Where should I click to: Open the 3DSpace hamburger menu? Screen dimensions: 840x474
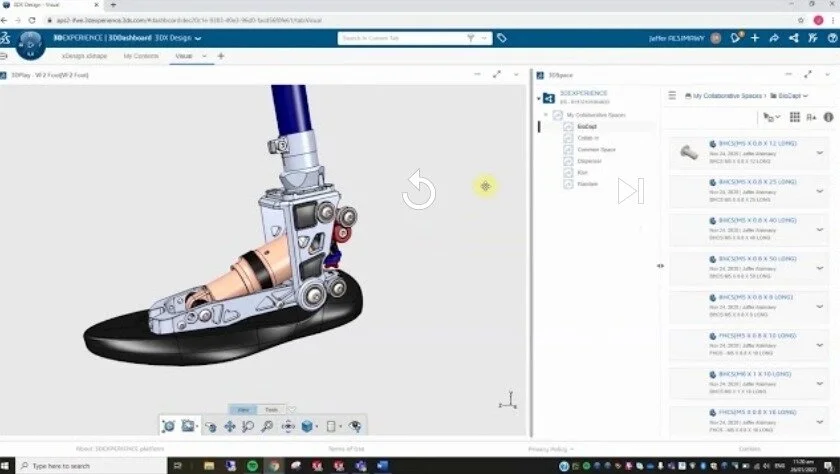coord(672,95)
